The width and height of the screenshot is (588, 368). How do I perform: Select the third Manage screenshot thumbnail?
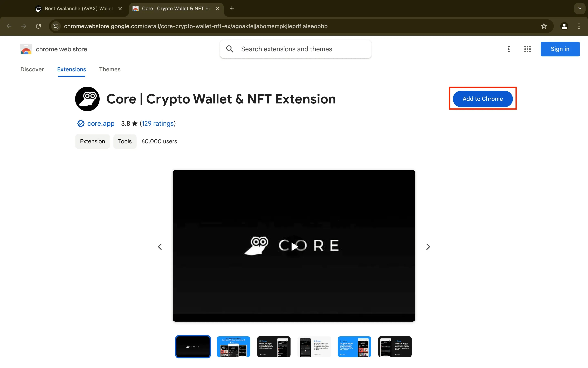[274, 347]
